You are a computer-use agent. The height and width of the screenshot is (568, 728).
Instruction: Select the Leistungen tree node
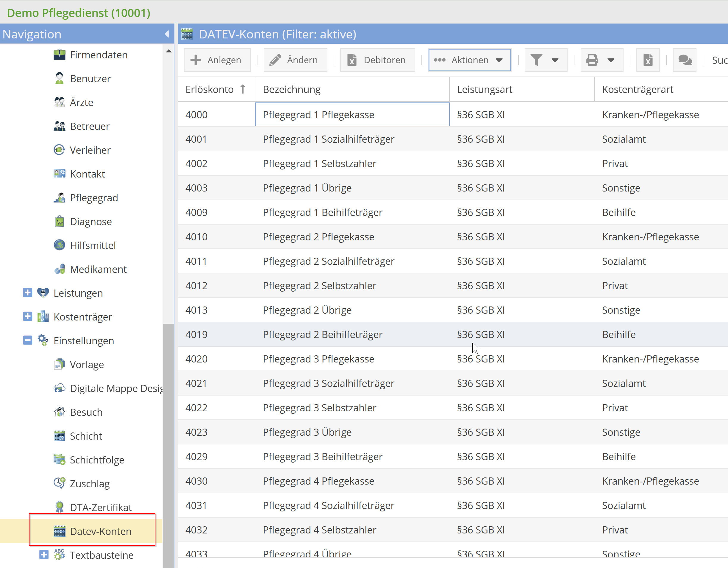click(x=78, y=293)
